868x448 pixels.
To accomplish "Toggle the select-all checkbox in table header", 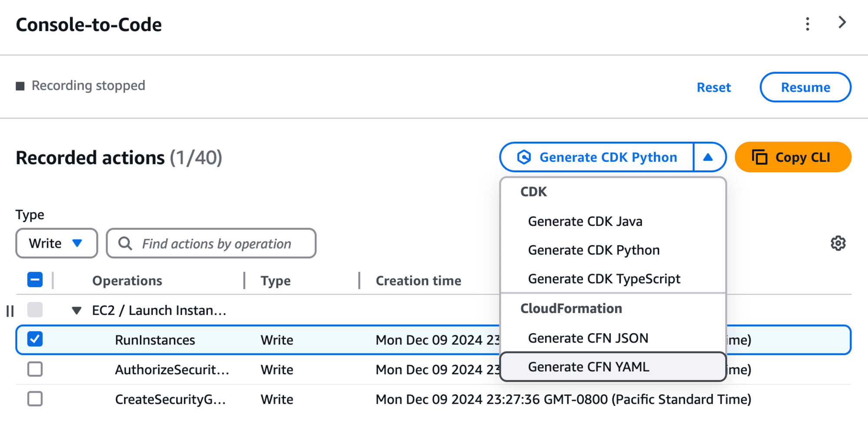I will point(35,280).
